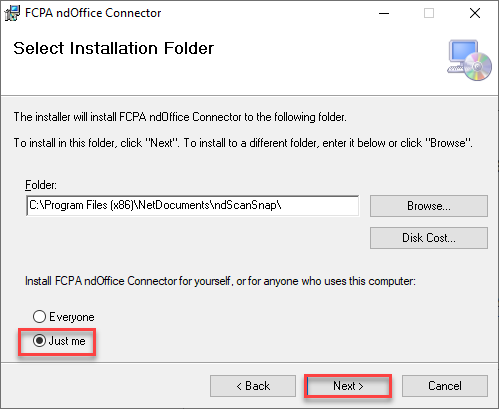Image resolution: width=499 pixels, height=409 pixels.
Task: Continue the installation with Next
Action: (348, 386)
